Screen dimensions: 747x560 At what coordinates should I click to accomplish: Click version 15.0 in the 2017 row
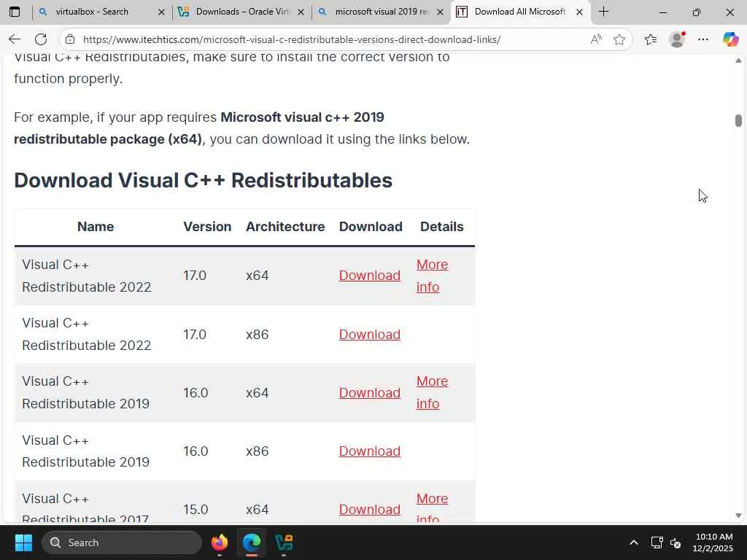[x=196, y=510]
